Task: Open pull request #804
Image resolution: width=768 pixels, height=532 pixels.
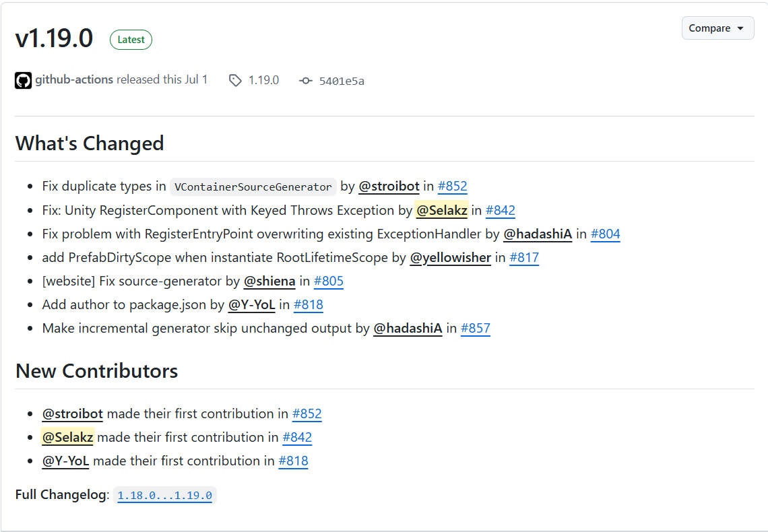Action: (606, 234)
